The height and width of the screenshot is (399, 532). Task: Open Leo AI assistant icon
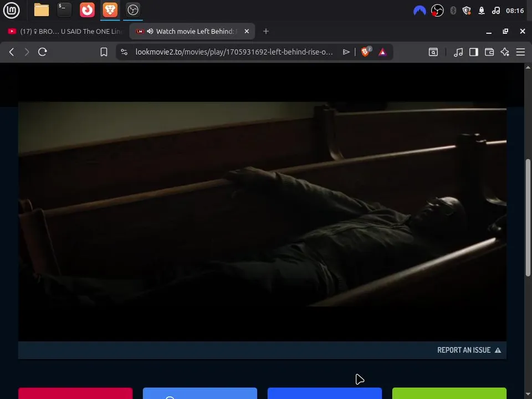tap(505, 52)
